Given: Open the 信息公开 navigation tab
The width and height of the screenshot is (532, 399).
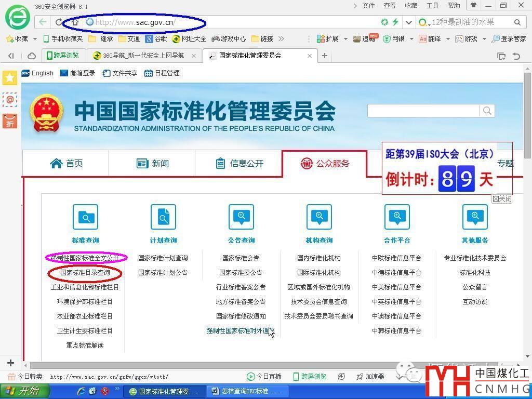Looking at the screenshot, I should 239,164.
